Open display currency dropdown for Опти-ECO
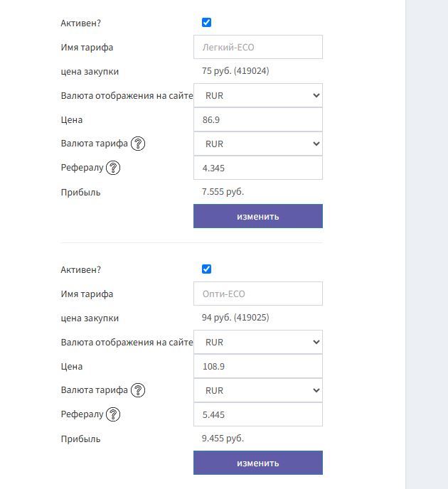 click(x=257, y=342)
